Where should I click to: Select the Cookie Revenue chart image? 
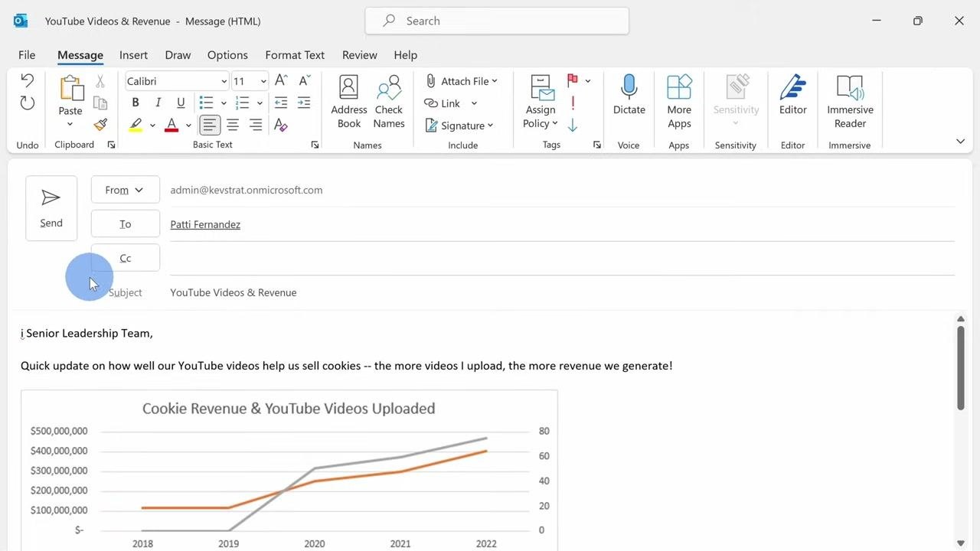(289, 470)
